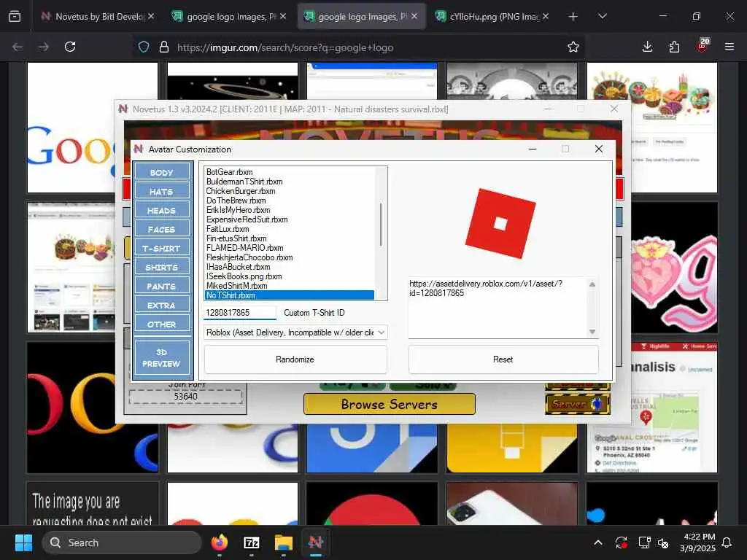747x560 pixels.
Task: Click the Reset button
Action: 503,359
